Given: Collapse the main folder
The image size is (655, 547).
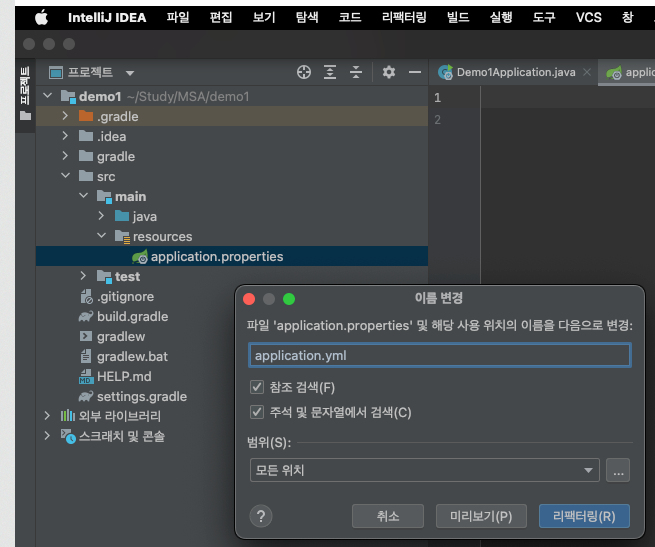Looking at the screenshot, I should coord(84,196).
